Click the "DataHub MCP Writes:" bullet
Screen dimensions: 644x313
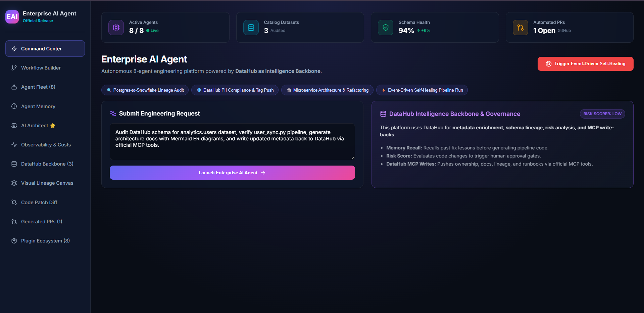click(411, 164)
